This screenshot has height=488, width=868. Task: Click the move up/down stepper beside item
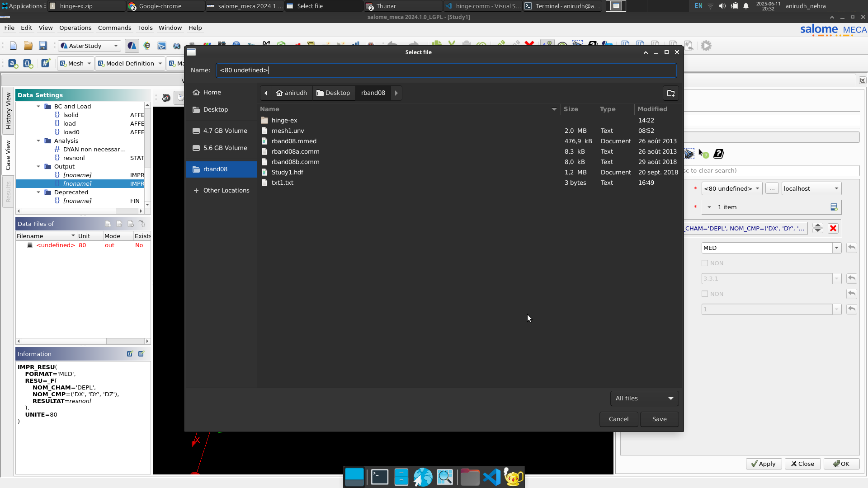click(x=817, y=228)
